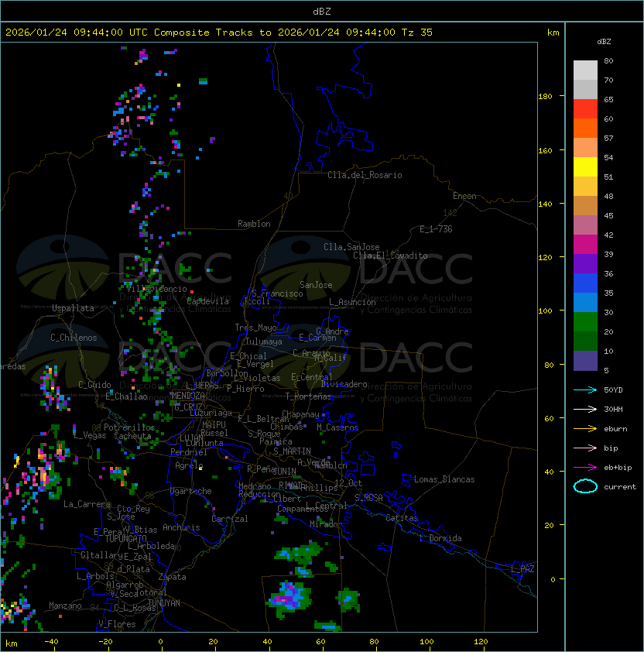Pick the magenta swatch on dBZ scale
The image size is (644, 652).
[585, 245]
